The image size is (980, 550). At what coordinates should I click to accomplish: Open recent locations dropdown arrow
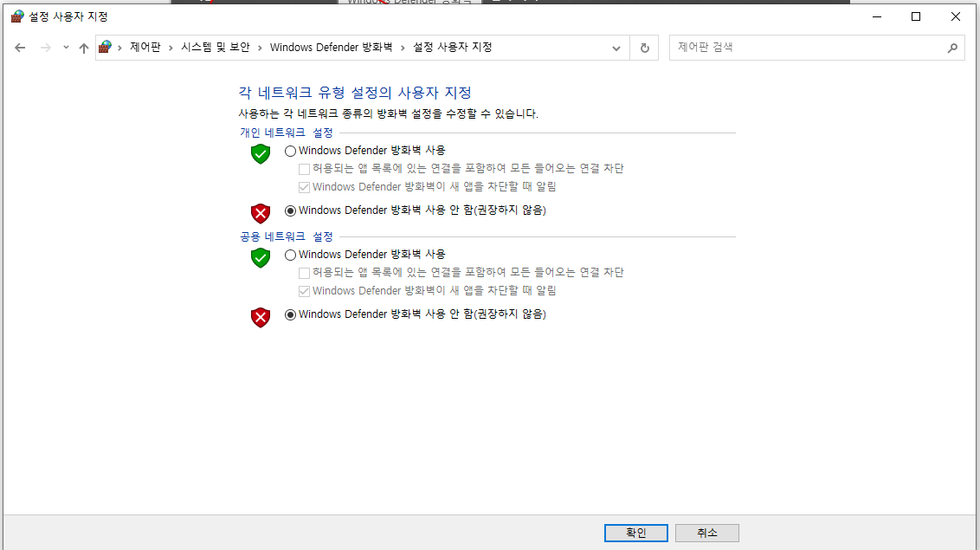(66, 48)
